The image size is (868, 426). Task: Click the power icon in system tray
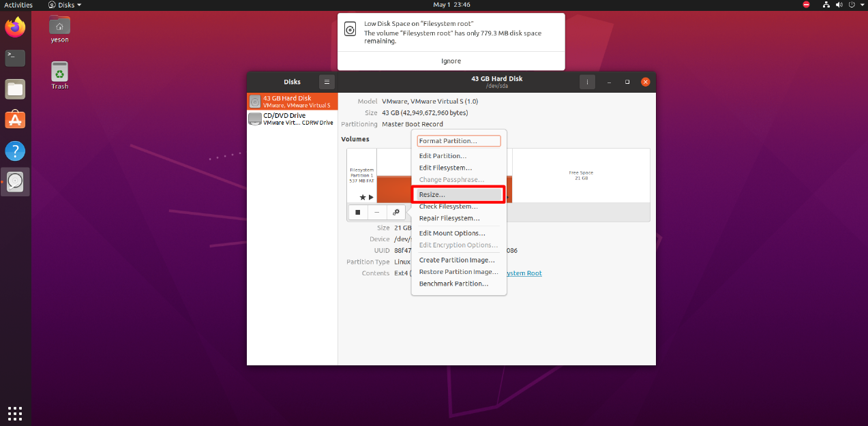point(850,5)
